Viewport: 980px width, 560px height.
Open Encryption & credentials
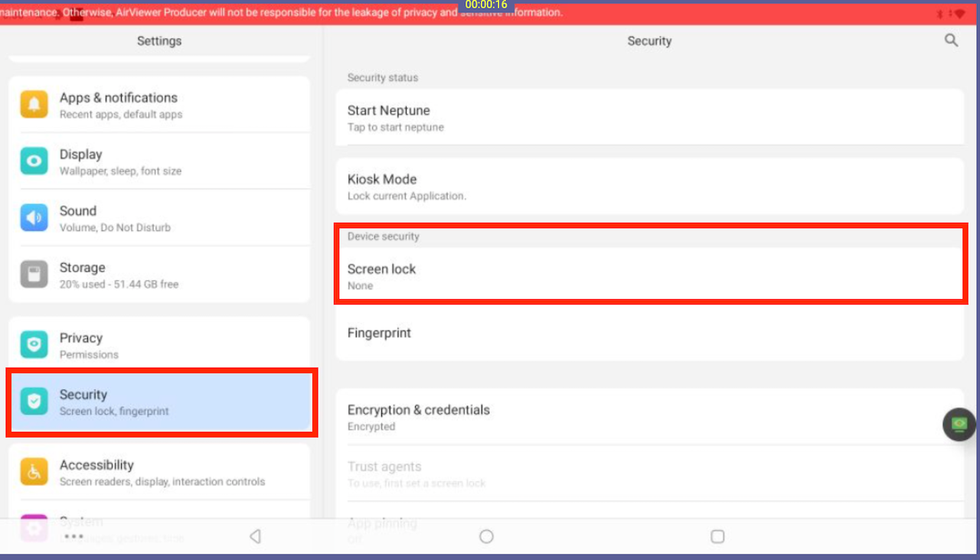click(x=649, y=417)
